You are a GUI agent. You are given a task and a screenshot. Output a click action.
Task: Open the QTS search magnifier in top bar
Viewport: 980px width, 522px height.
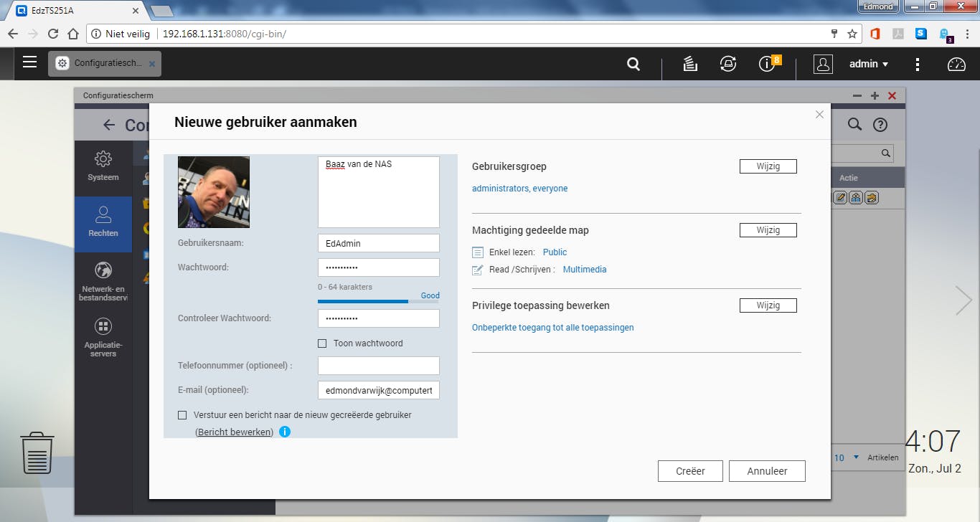tap(633, 64)
